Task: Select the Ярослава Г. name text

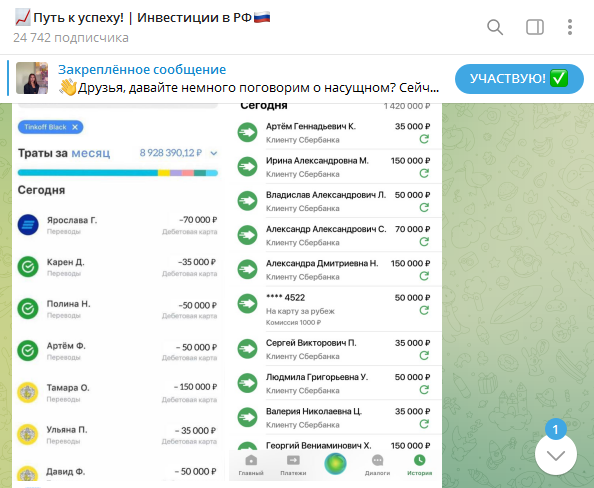Action: coord(72,220)
